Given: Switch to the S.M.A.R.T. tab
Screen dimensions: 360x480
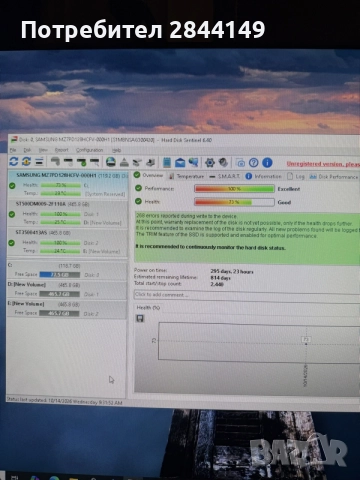Looking at the screenshot, I should click(x=225, y=176).
